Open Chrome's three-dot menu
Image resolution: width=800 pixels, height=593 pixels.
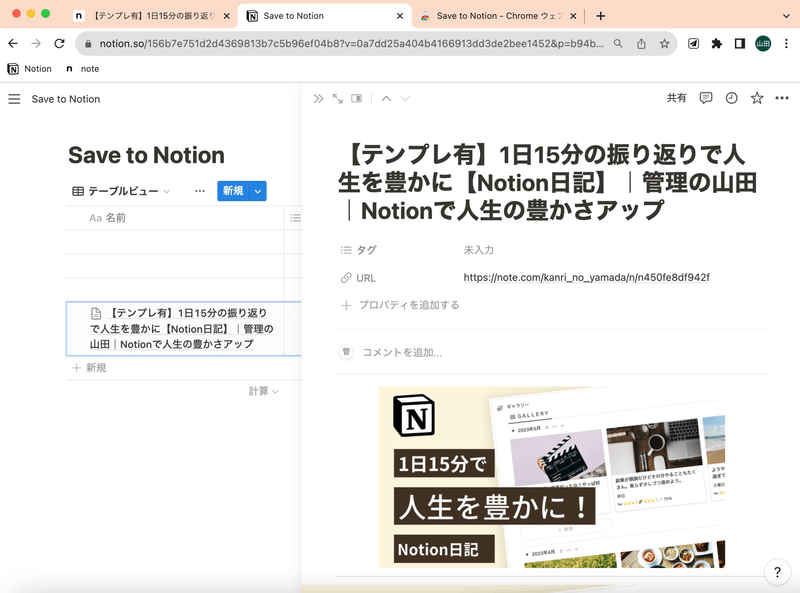point(786,44)
